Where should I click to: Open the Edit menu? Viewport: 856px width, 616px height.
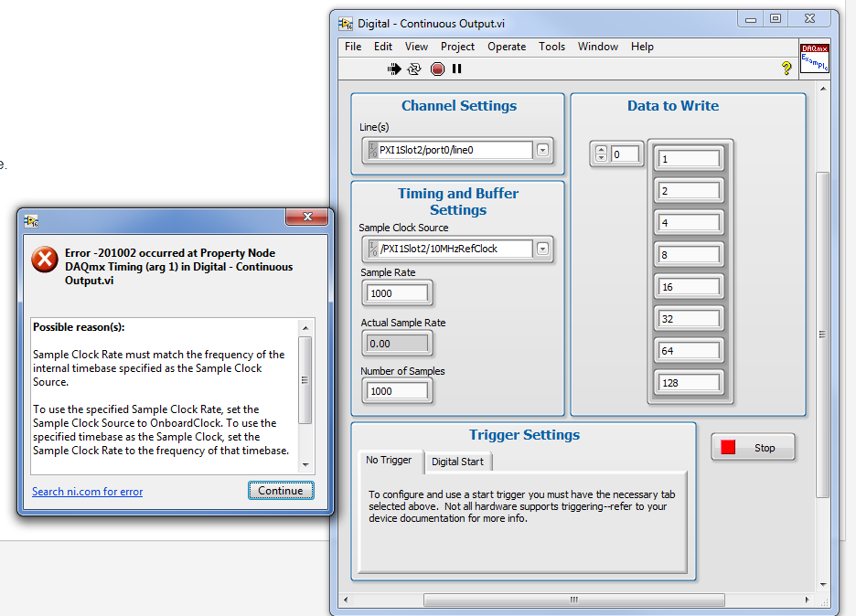click(x=382, y=47)
